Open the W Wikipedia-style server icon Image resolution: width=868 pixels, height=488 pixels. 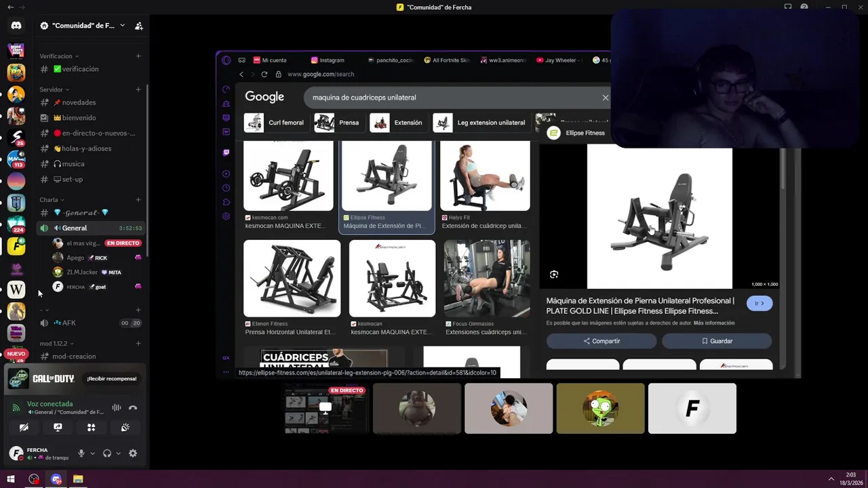[16, 289]
